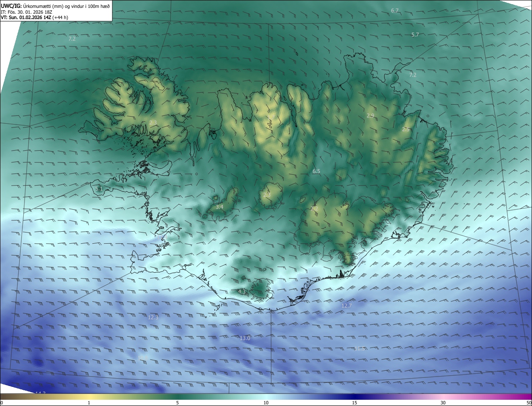Click the colorbar tick label 10
Image resolution: width=532 pixels, height=406 pixels.
point(266,403)
